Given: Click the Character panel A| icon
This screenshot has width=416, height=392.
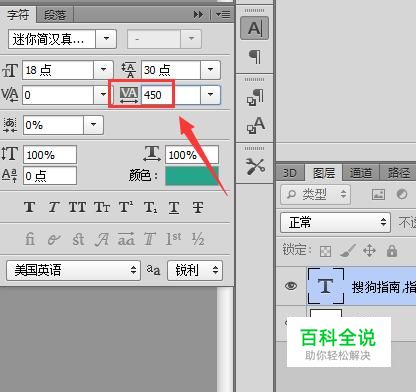Looking at the screenshot, I should pos(255,28).
